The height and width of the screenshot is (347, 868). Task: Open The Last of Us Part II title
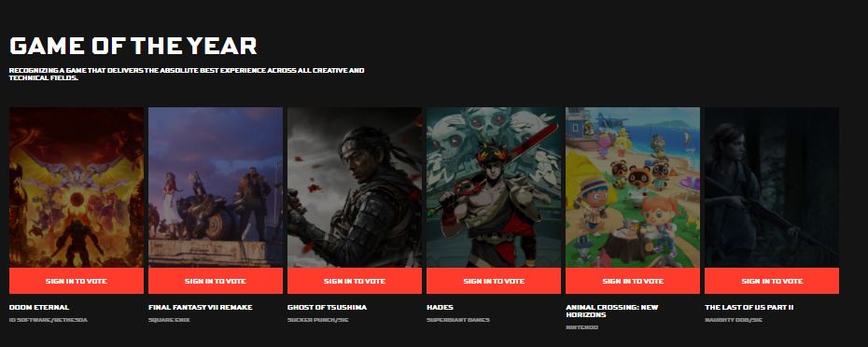749,307
